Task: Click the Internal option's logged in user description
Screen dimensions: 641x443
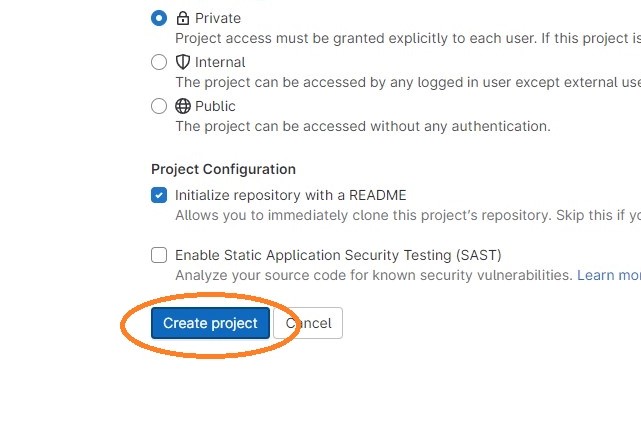Action: pos(408,83)
